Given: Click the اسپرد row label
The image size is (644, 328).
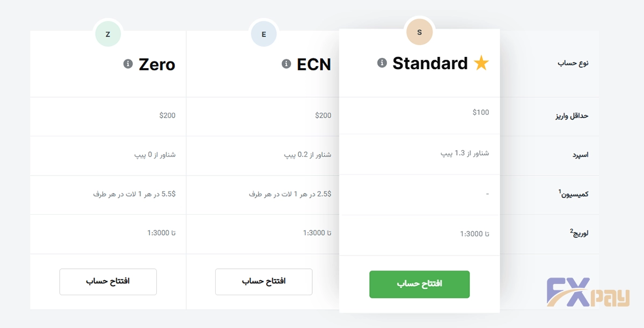Looking at the screenshot, I should pyautogui.click(x=580, y=155).
